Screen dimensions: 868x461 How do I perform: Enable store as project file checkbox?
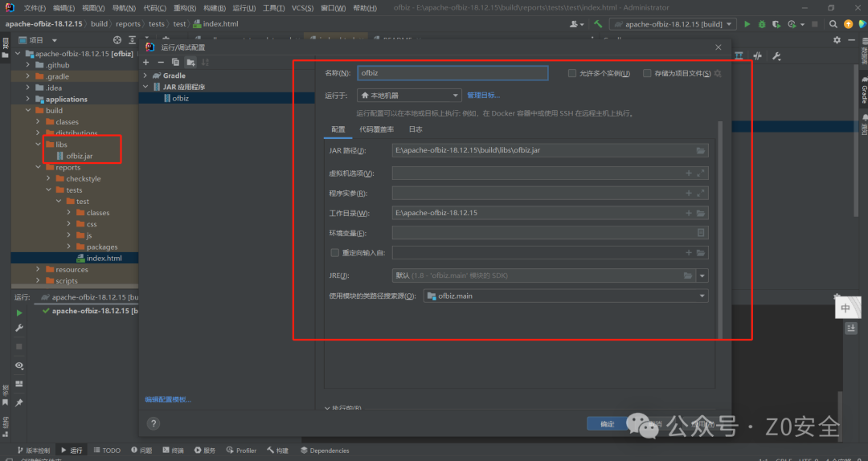point(647,73)
